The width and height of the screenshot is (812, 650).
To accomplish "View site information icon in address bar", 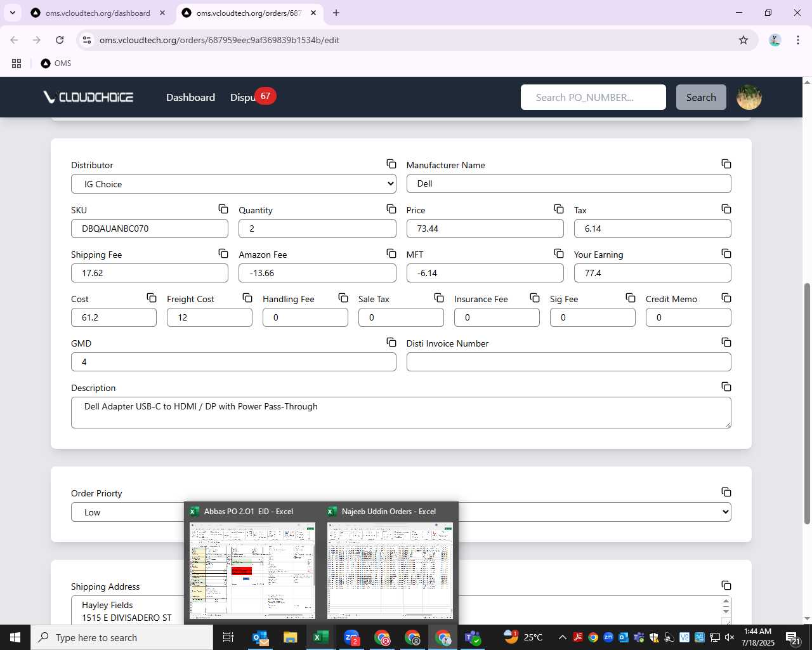I will pyautogui.click(x=87, y=40).
